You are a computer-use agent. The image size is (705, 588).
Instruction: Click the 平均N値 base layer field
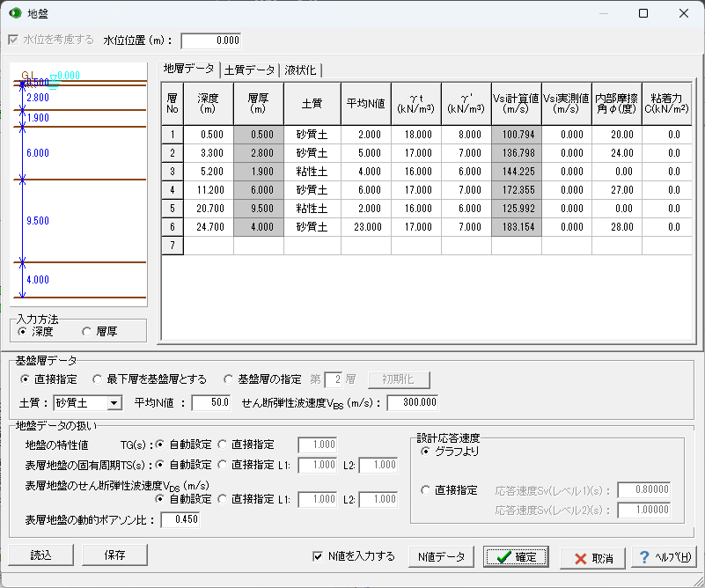coord(210,403)
